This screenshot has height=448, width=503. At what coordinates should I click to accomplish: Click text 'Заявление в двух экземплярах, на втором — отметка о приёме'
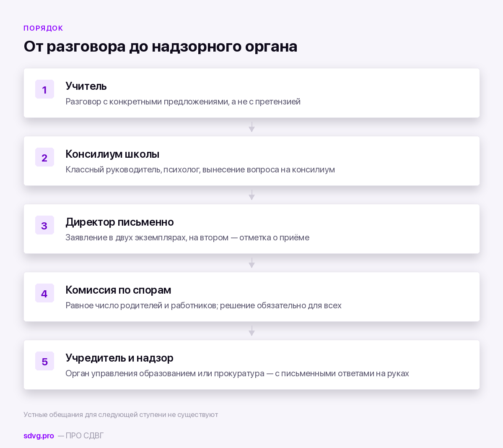(187, 237)
